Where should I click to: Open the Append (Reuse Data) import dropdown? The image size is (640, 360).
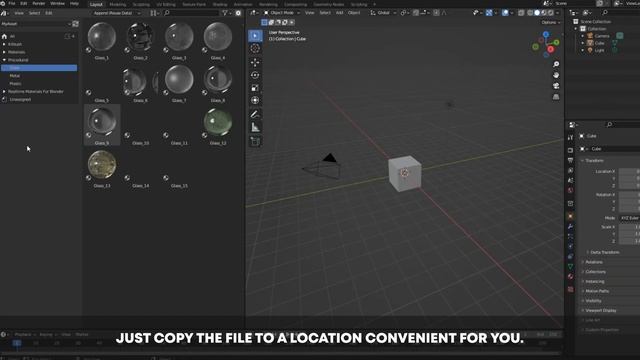[116, 13]
